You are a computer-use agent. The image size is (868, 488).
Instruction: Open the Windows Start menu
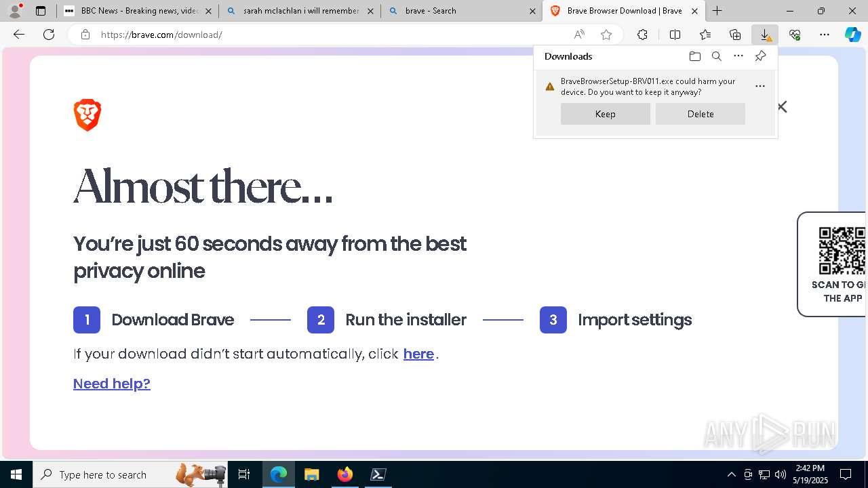16,474
